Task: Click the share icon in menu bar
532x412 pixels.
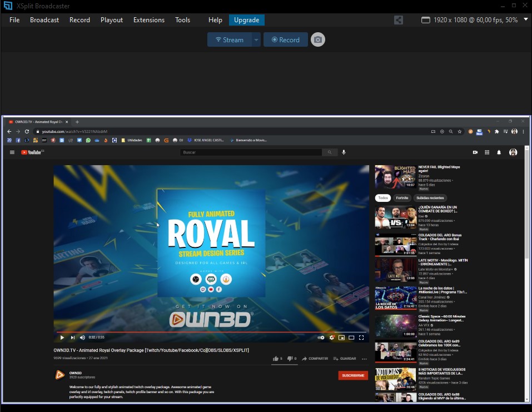Action: tap(399, 20)
